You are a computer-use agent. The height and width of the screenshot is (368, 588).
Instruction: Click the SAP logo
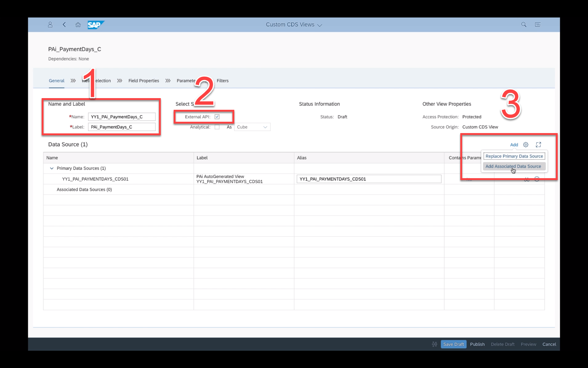pos(96,25)
